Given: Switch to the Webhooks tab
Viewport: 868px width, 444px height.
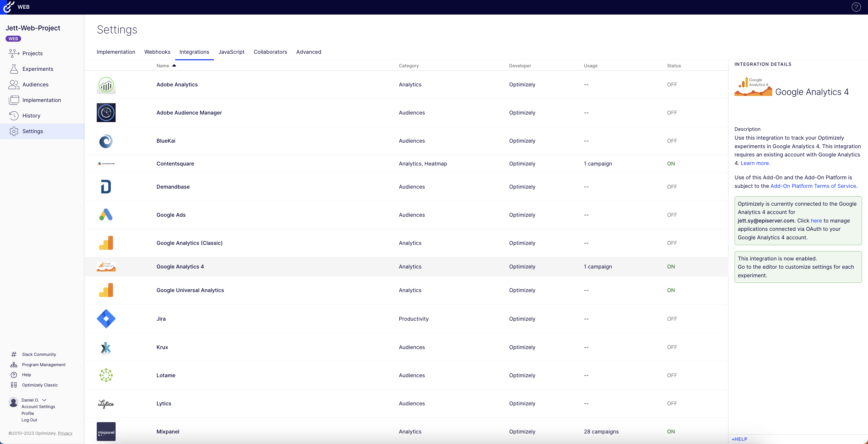Looking at the screenshot, I should pos(157,52).
